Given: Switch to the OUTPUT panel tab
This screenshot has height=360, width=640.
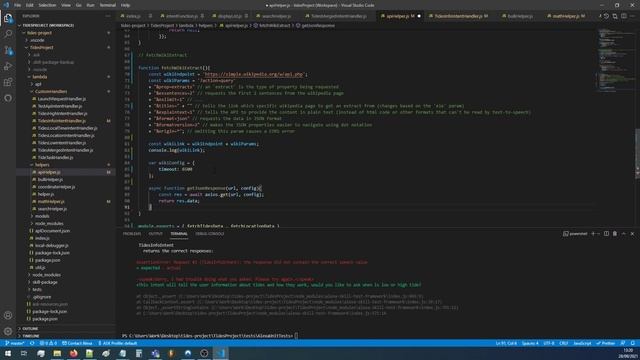Looking at the screenshot, I should coord(156,234).
